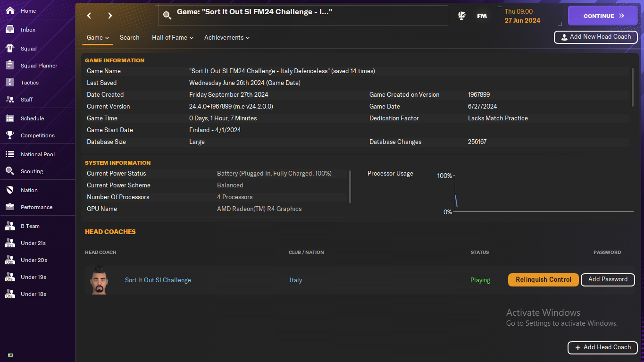Click Game Created on Version '1967899' value

(x=479, y=95)
